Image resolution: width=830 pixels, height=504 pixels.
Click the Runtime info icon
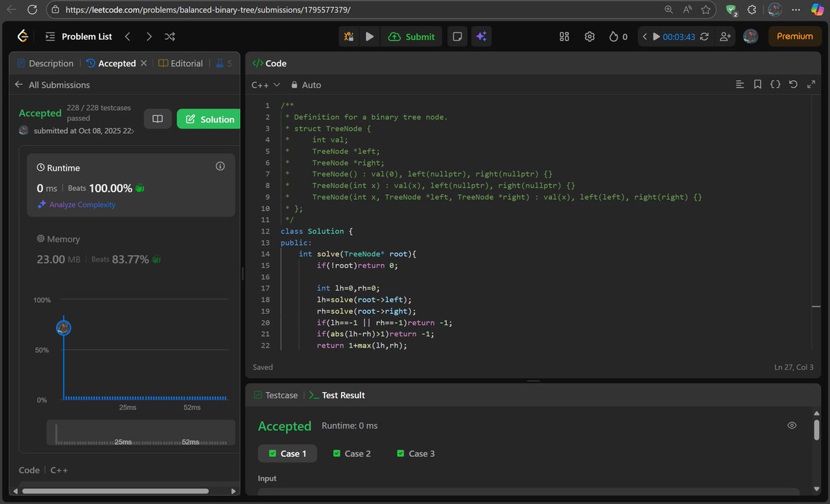[x=220, y=167]
